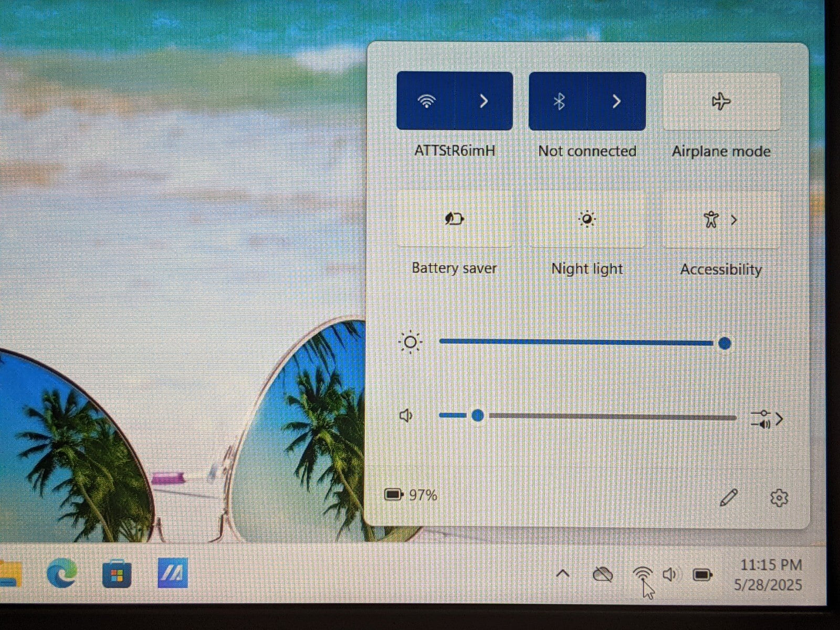
Task: Show hidden icons with tray chevron
Action: click(562, 573)
